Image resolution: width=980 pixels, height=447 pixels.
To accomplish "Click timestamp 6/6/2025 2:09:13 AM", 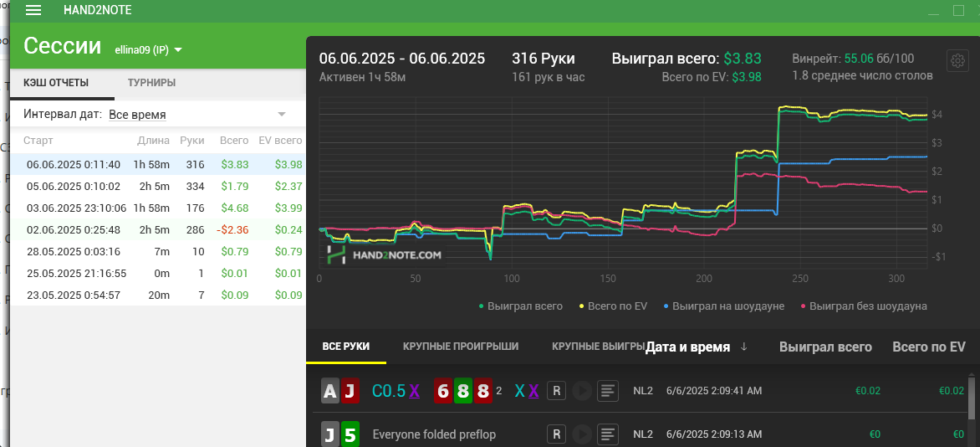I will tap(714, 434).
